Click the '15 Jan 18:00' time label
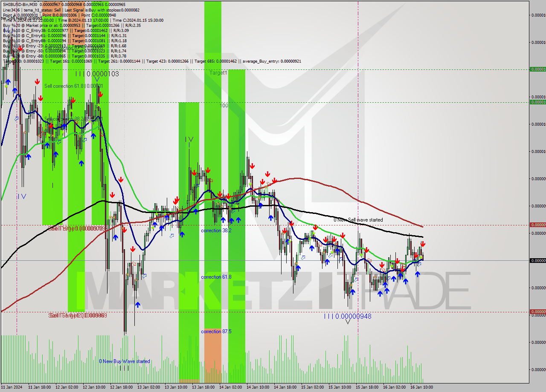Viewport: 546px width, 392px height. coord(368,387)
